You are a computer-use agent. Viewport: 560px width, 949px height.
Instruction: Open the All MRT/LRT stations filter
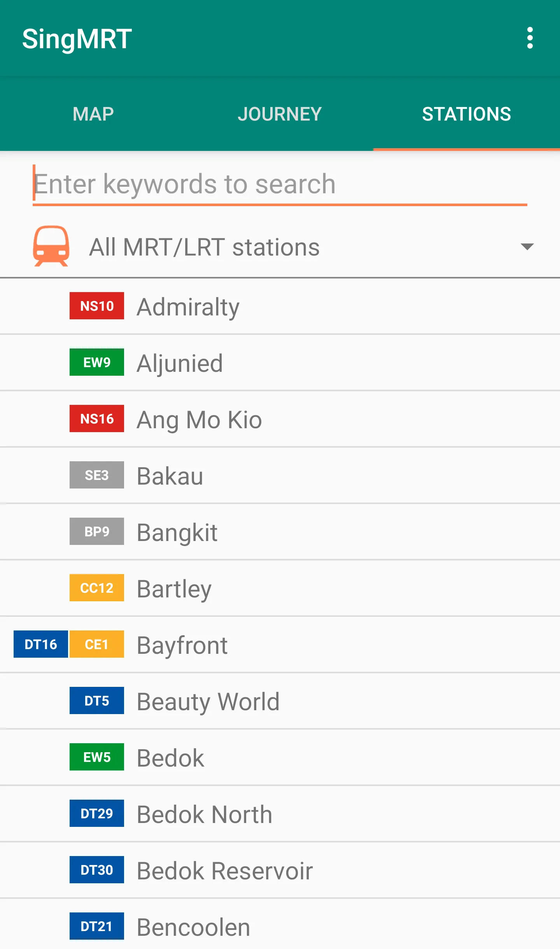point(280,247)
